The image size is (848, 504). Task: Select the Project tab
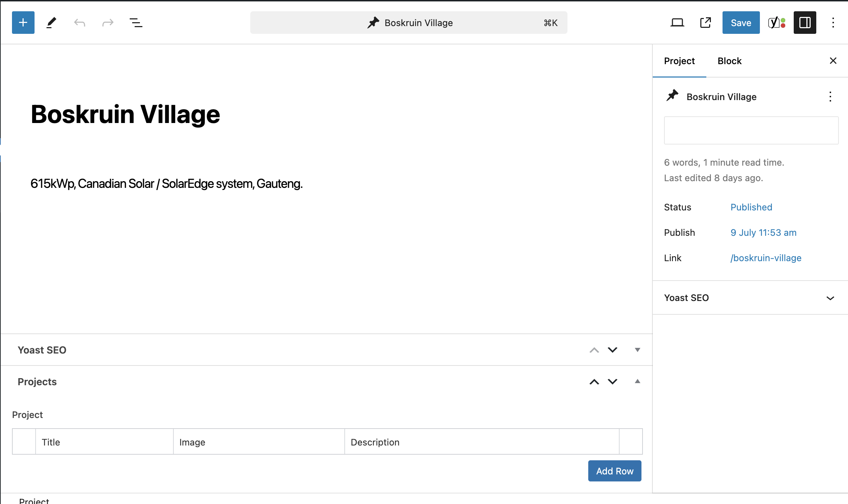click(x=679, y=61)
